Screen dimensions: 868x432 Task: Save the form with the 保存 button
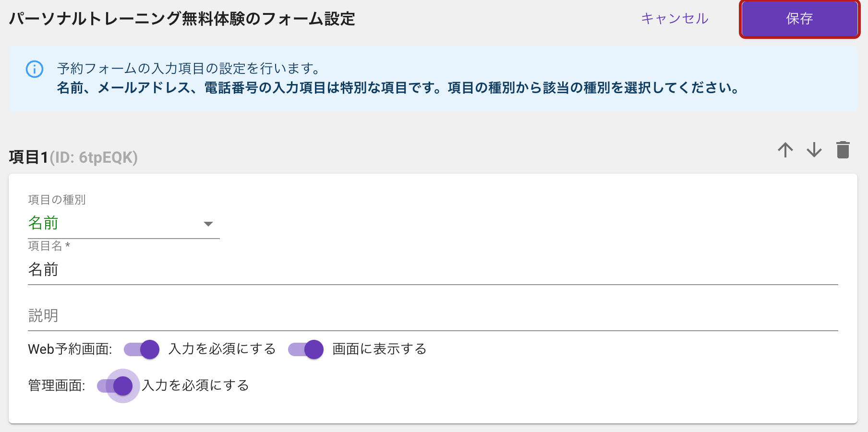800,19
